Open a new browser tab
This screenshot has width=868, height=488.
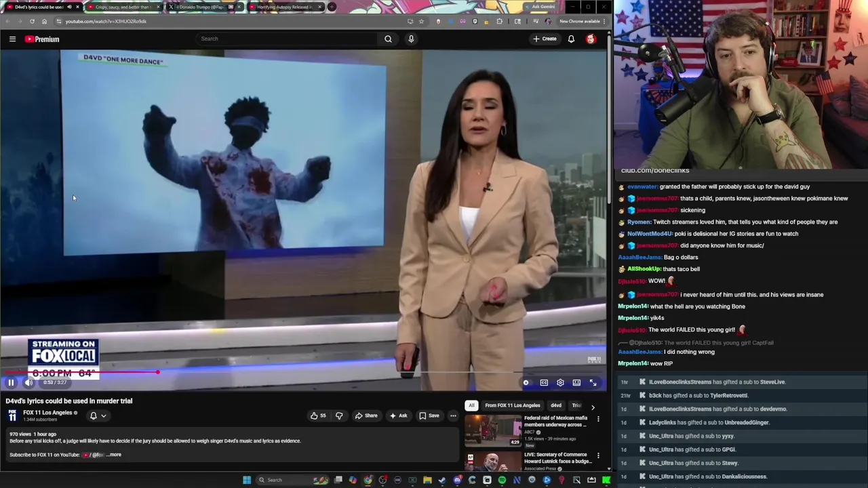tap(332, 7)
